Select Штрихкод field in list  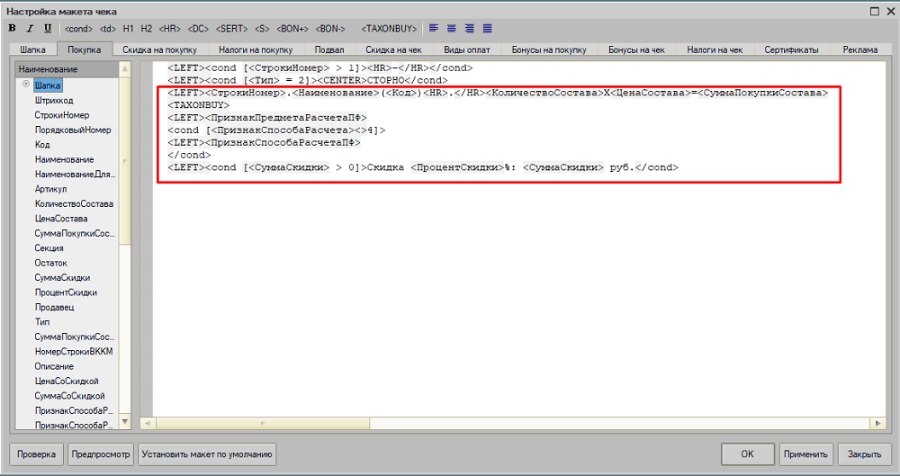[54, 100]
